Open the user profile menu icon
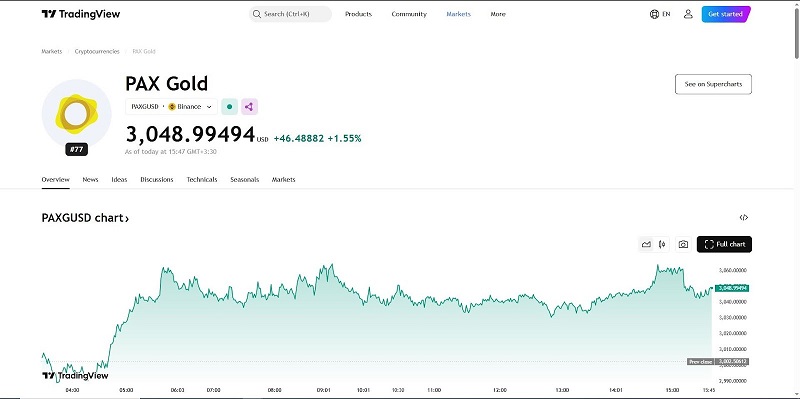The height and width of the screenshot is (399, 800). 688,14
